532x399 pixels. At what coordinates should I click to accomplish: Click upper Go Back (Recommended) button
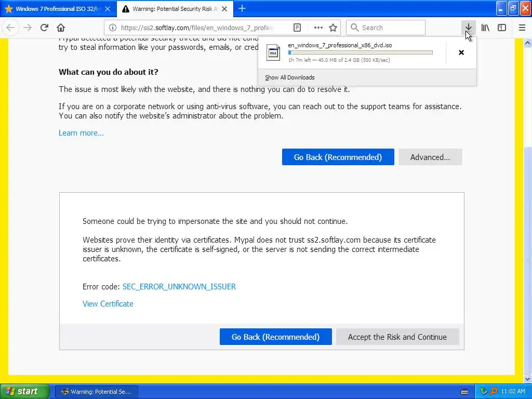pos(338,157)
